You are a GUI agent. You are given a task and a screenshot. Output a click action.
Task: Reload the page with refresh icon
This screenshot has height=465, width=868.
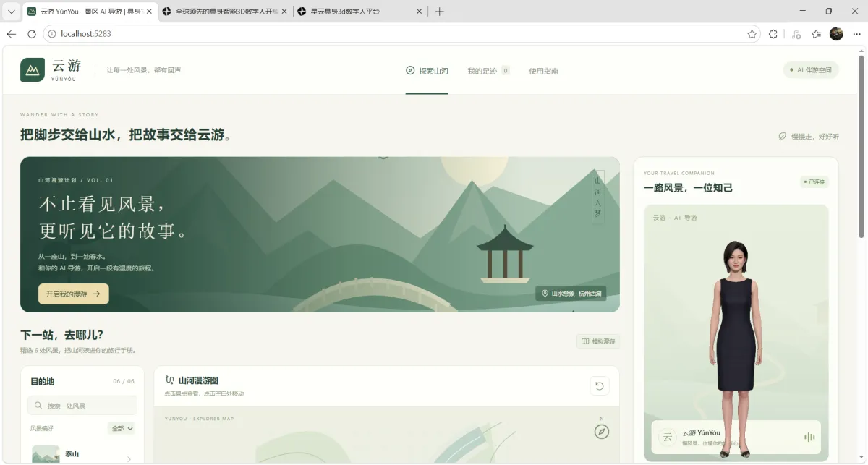point(32,34)
